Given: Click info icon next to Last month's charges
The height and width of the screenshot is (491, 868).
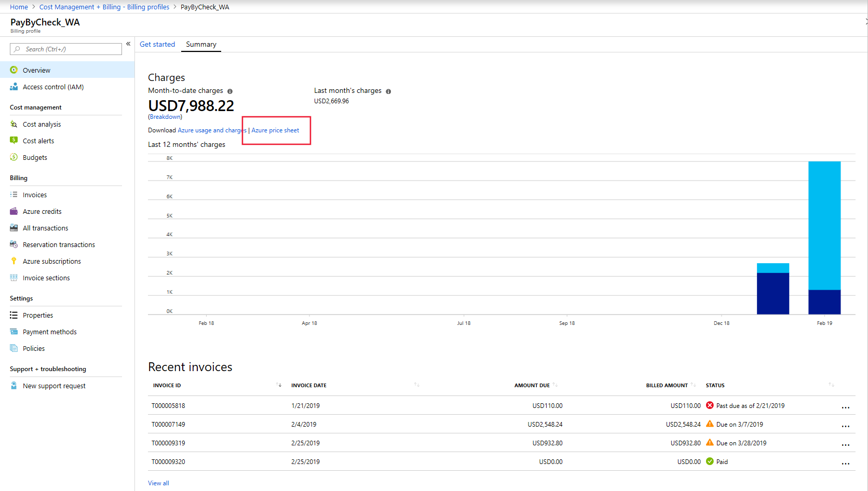Looking at the screenshot, I should (x=388, y=91).
